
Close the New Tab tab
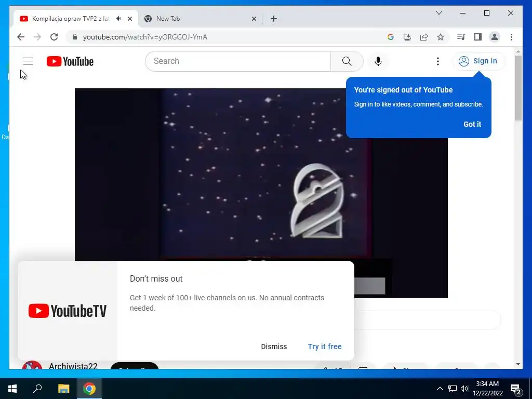click(254, 19)
